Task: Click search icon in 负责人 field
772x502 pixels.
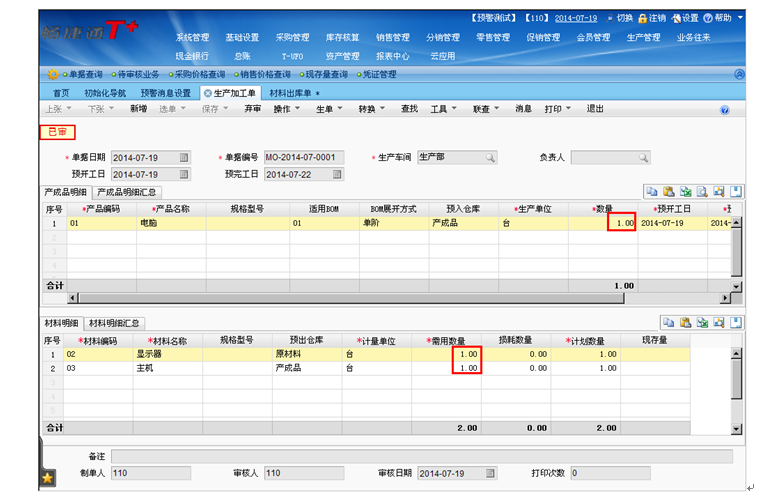Action: coord(643,158)
